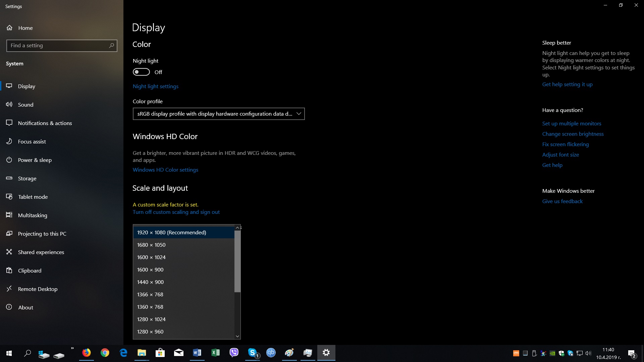Open Focus assist moon icon
644x362 pixels.
click(9, 141)
